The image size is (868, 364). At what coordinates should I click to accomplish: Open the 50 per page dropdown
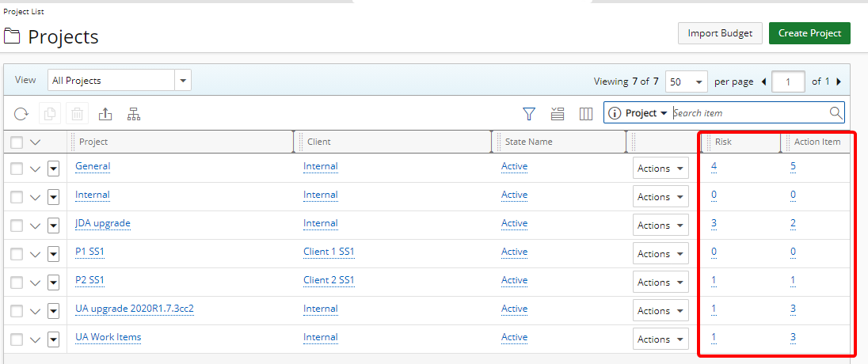pos(687,82)
